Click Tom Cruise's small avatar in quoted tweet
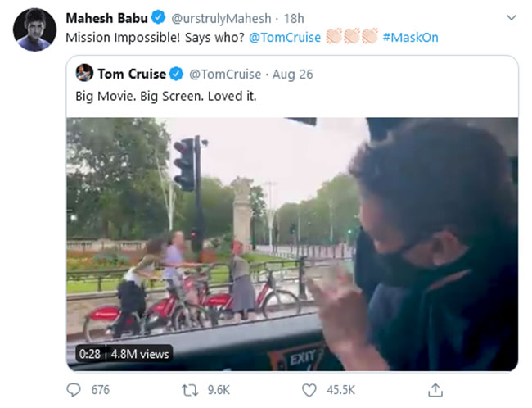The width and height of the screenshot is (532, 408). click(84, 74)
